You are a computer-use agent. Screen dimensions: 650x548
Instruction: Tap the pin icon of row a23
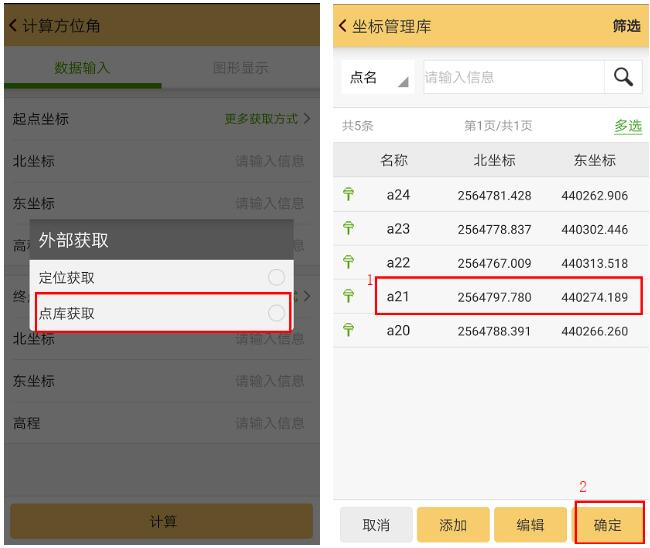coord(348,228)
